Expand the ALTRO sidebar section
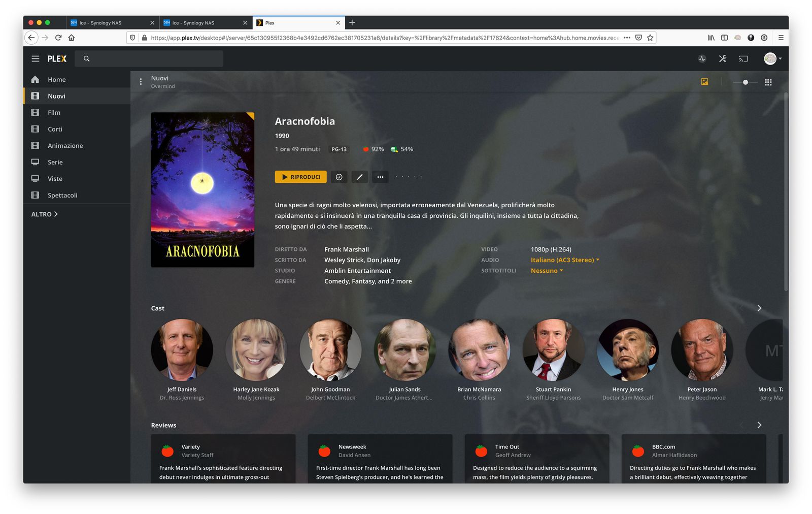Screen dimensions: 812x514 [x=45, y=214]
